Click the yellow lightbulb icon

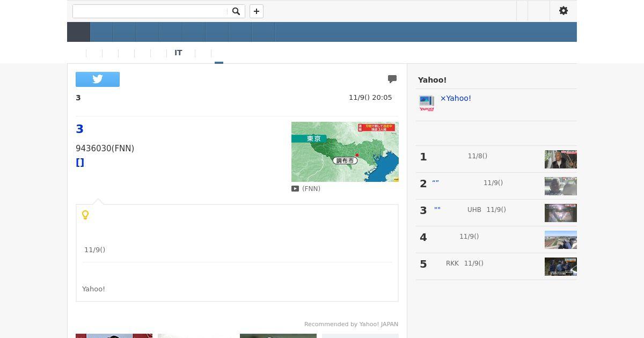[x=85, y=215]
